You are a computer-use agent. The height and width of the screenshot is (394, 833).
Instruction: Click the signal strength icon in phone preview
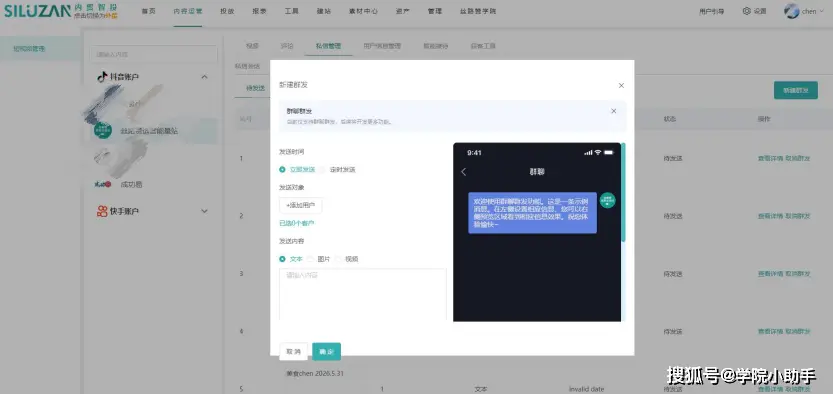[588, 152]
